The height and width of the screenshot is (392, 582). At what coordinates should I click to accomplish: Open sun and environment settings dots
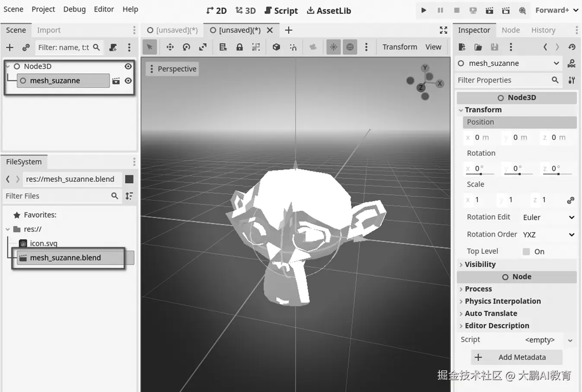click(x=366, y=47)
